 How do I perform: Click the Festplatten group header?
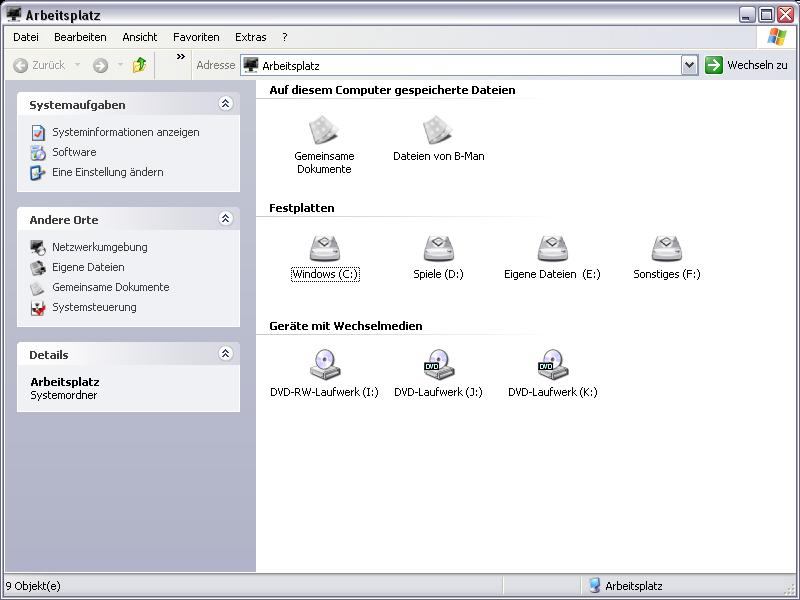point(302,208)
